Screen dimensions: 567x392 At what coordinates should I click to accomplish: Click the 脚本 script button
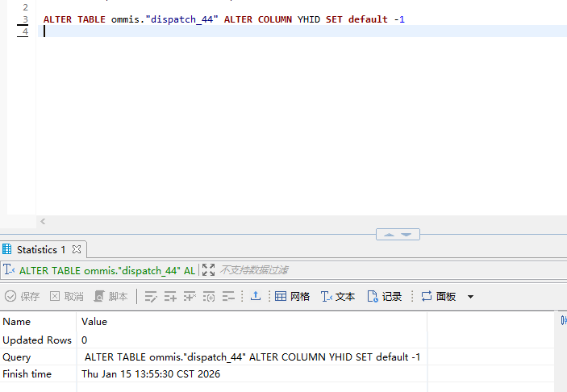111,297
